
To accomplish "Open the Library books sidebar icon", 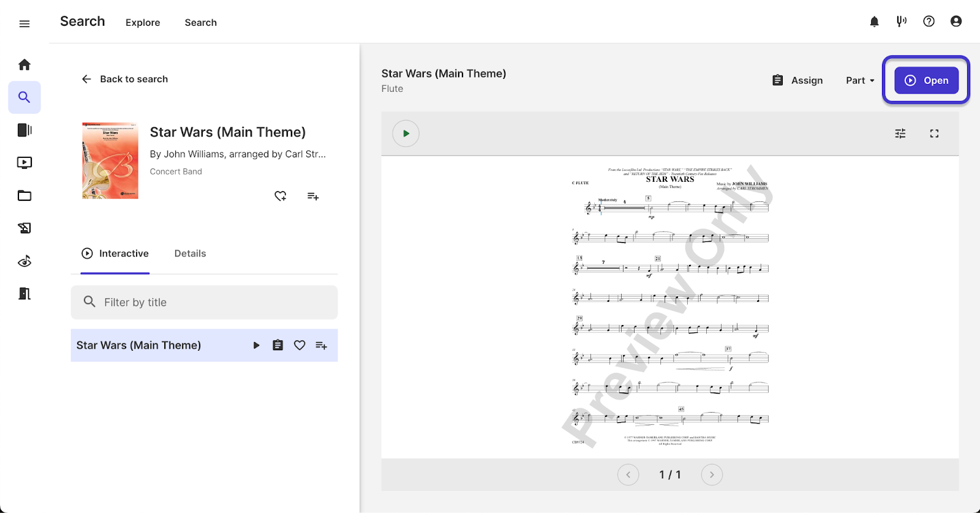I will 24,130.
